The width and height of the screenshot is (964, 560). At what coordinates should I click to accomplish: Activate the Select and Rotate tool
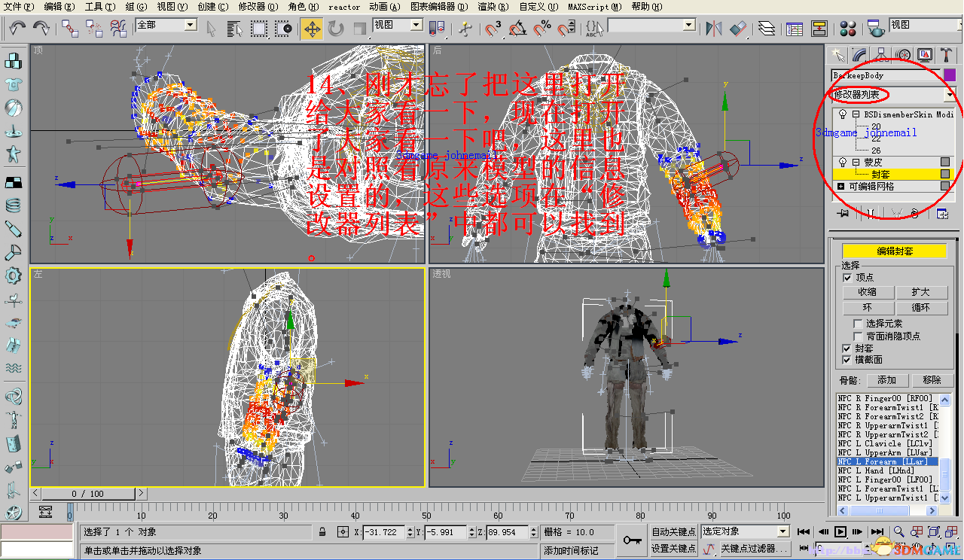click(336, 29)
